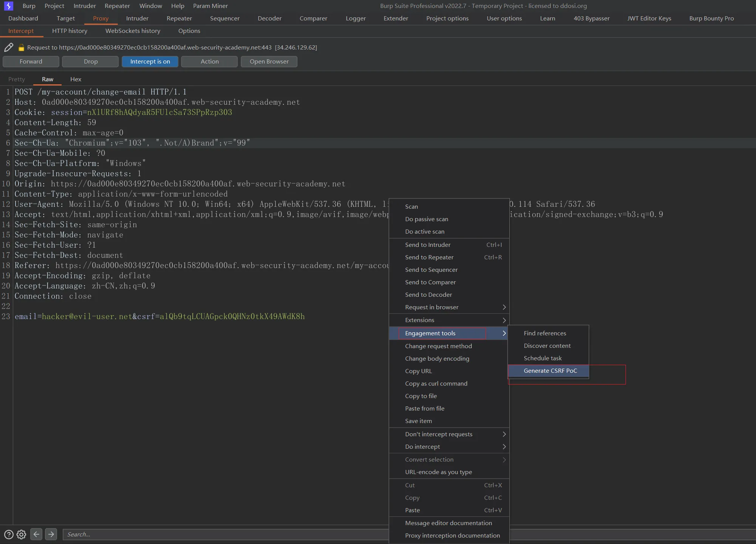Screen dimensions: 756x544
Task: Select Change body encoding
Action: (x=449, y=358)
